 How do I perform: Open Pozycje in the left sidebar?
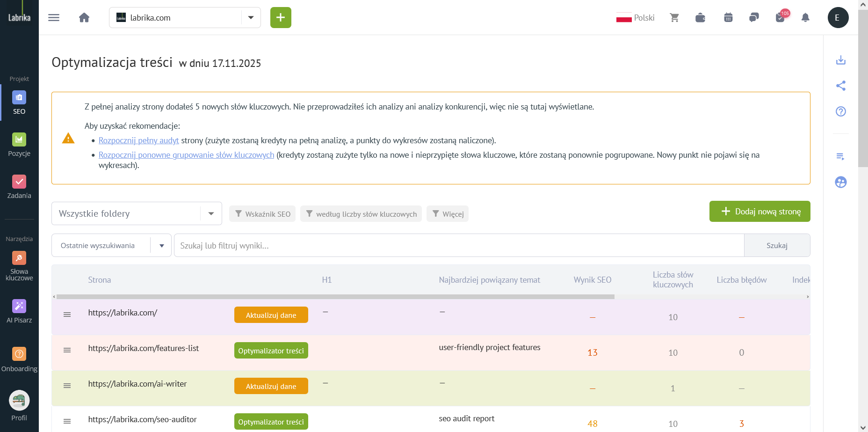click(x=19, y=145)
